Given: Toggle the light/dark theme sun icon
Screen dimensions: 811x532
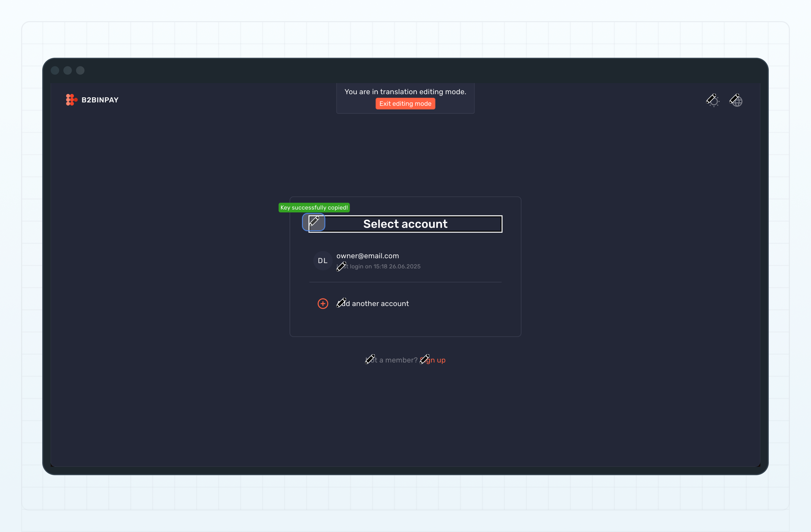Looking at the screenshot, I should click(x=715, y=102).
